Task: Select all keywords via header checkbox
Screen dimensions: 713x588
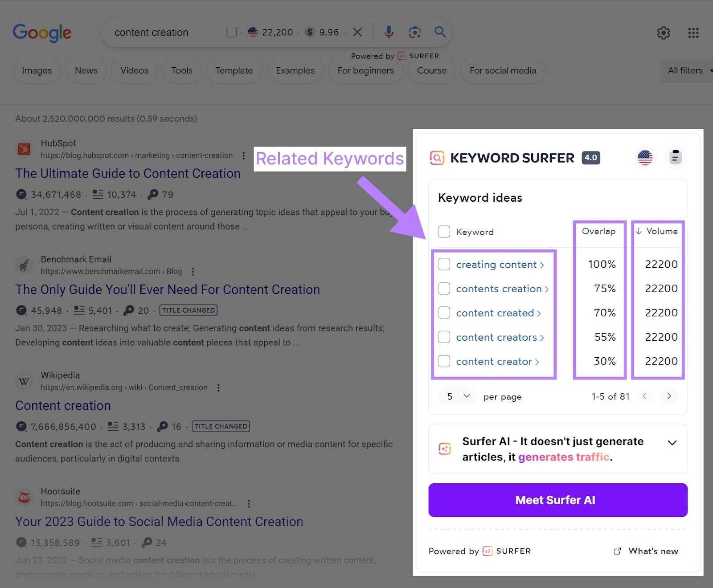Action: (444, 232)
